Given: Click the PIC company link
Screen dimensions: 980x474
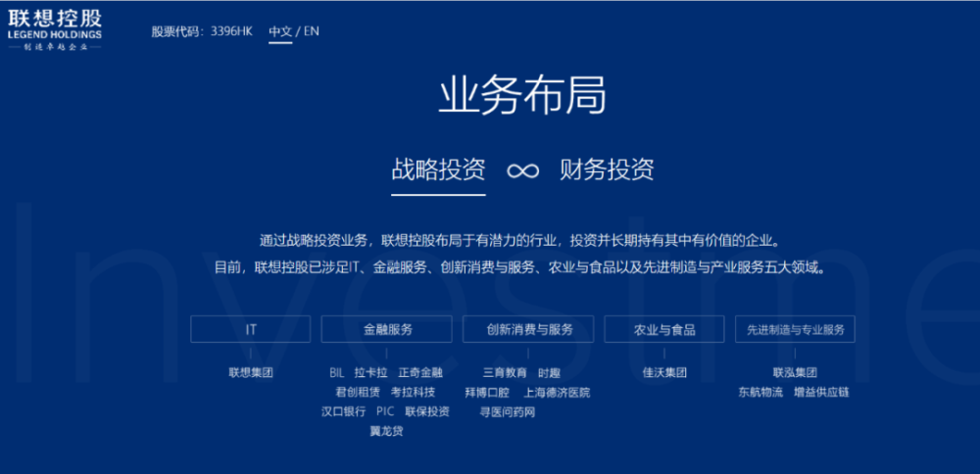Looking at the screenshot, I should pos(385,411).
